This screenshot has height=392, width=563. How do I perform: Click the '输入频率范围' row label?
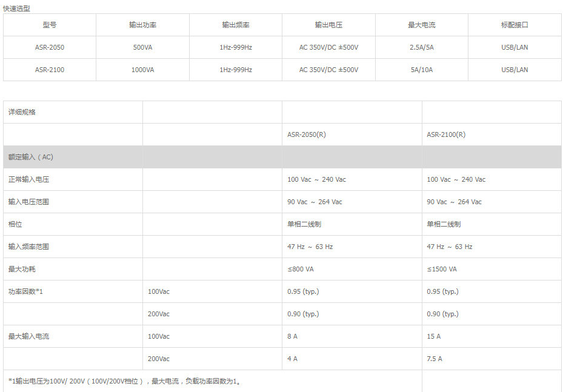pyautogui.click(x=28, y=247)
